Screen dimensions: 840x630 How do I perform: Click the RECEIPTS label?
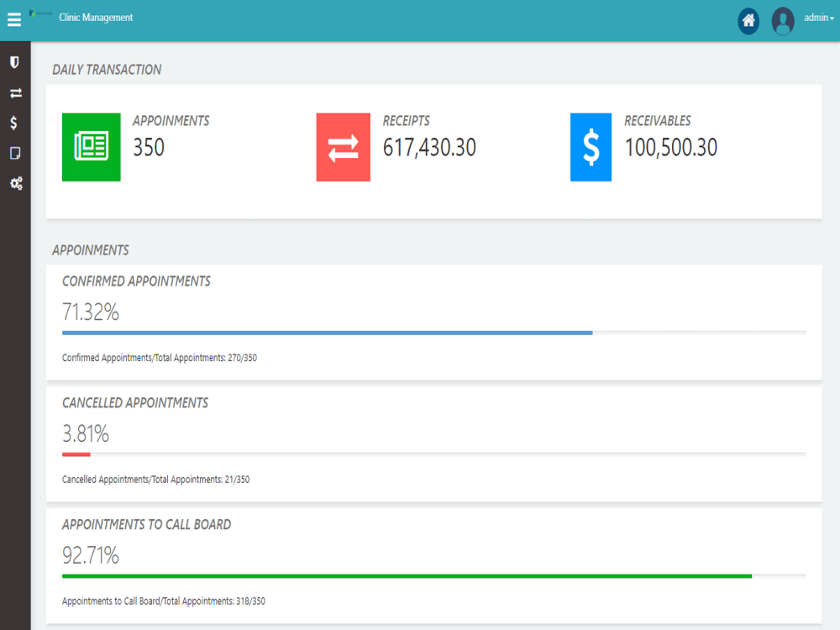[406, 120]
